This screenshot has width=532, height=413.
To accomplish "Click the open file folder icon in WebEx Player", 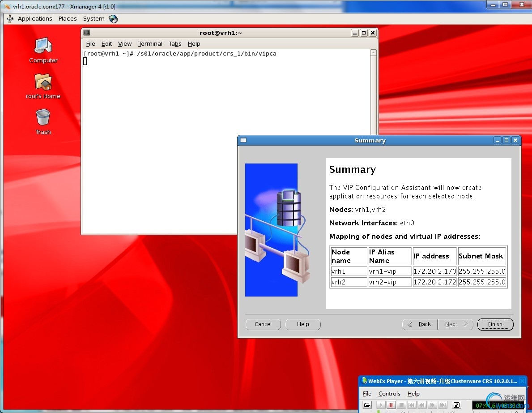I will click(x=367, y=405).
